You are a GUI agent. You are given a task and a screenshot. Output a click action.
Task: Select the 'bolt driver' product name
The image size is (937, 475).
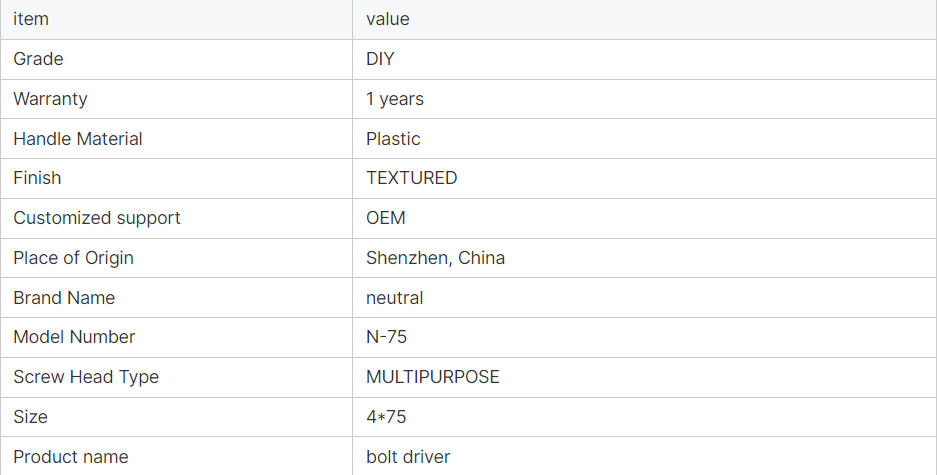pyautogui.click(x=408, y=457)
